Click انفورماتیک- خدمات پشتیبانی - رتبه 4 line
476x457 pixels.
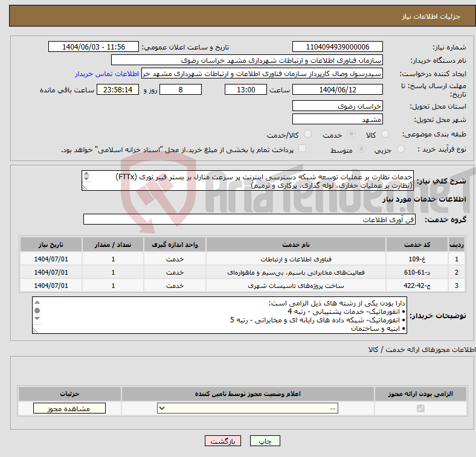(x=346, y=312)
